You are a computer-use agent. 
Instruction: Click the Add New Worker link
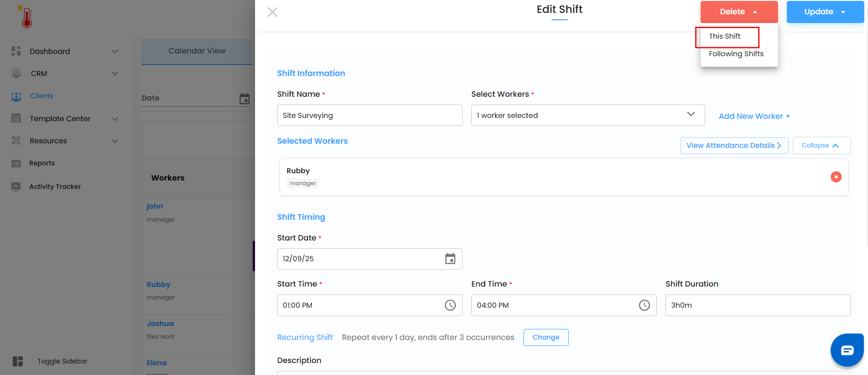(x=754, y=116)
